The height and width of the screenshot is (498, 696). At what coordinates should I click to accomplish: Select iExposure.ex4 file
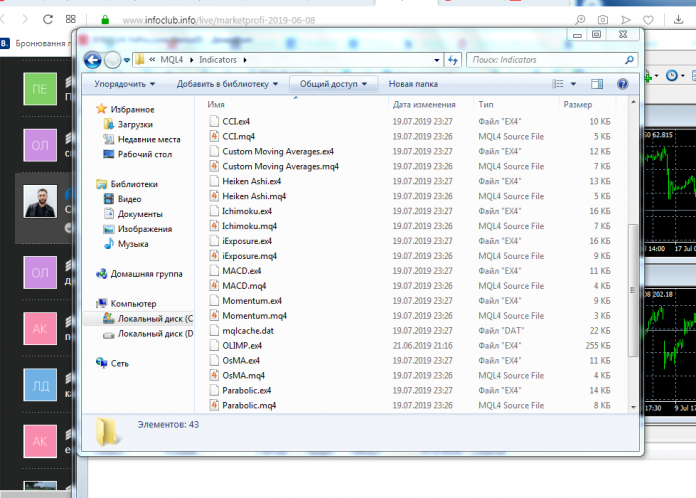click(247, 241)
